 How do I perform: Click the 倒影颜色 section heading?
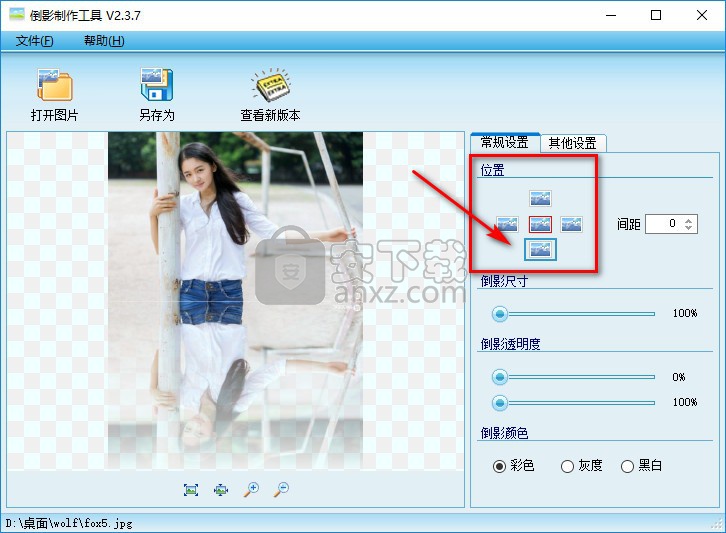504,433
